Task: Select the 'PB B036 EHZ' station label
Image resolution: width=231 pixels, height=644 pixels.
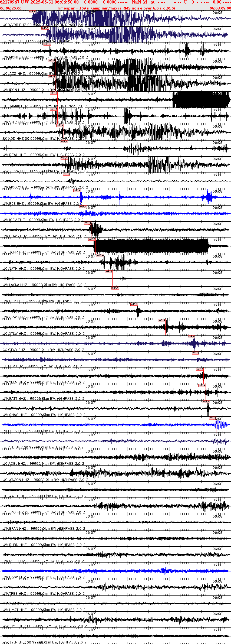Action: pos(14,431)
